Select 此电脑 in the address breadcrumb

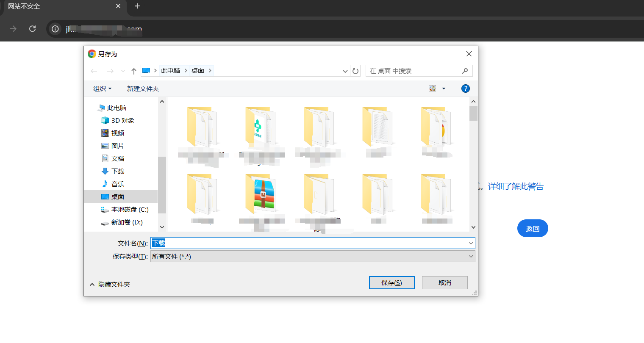[x=170, y=71]
